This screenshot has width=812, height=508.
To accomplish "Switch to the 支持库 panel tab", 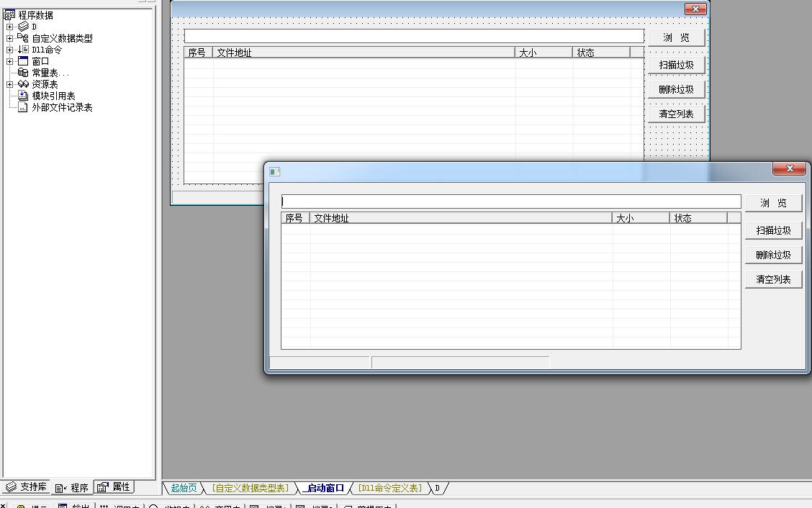I will pos(27,487).
